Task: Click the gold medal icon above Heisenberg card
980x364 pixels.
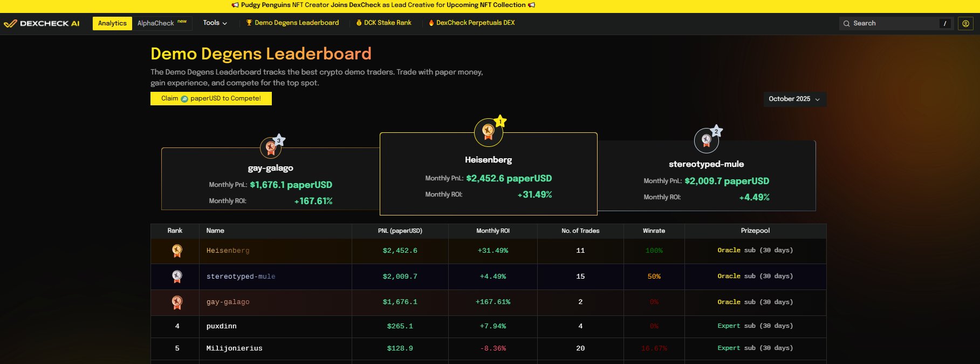Action: (488, 132)
